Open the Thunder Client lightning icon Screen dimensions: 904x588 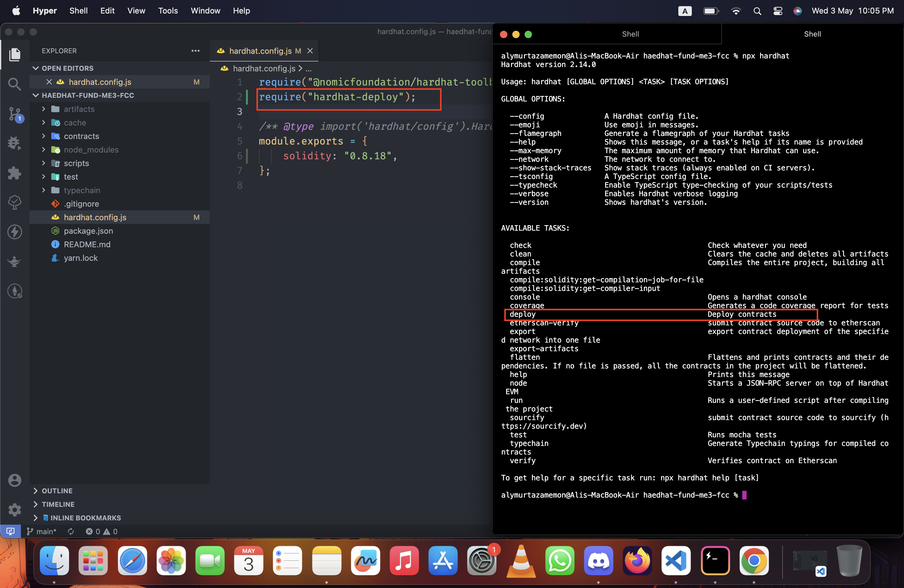[x=14, y=232]
